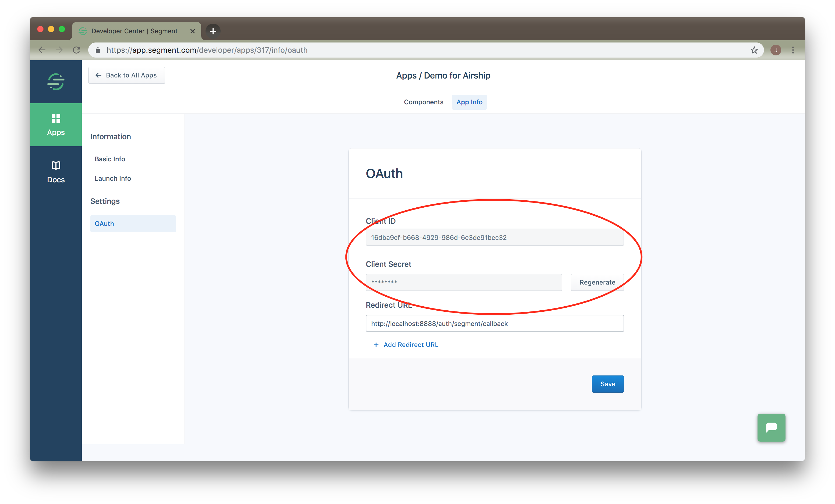This screenshot has height=504, width=835.
Task: Switch to the Components tab
Action: [423, 102]
